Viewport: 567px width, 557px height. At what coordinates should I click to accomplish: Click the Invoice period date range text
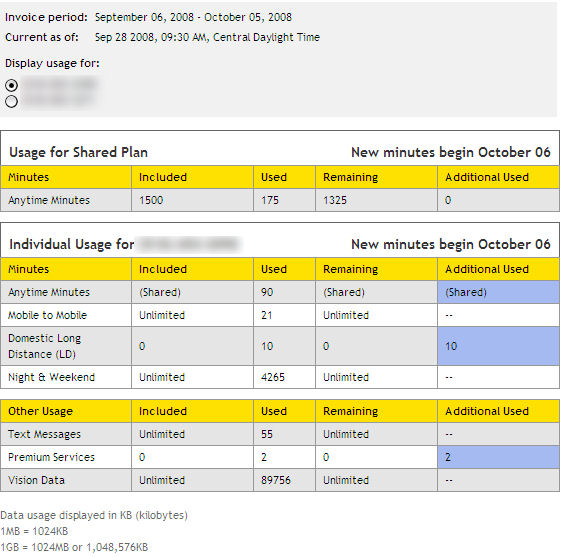point(193,17)
